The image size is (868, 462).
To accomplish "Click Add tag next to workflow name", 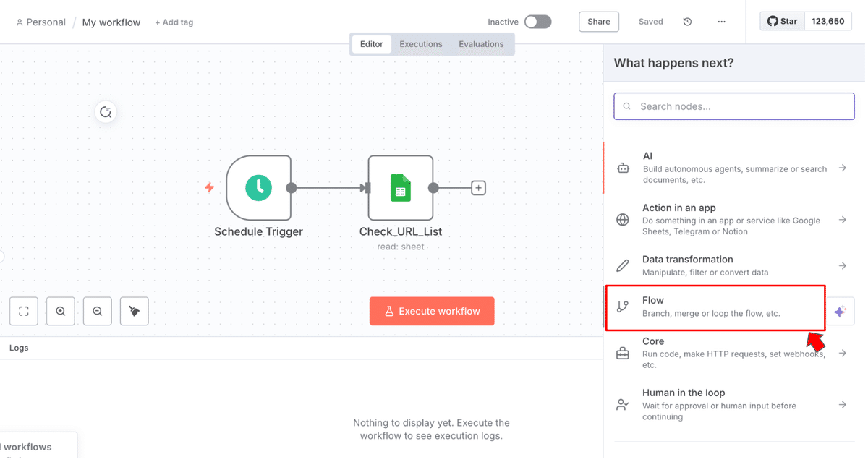I will [x=174, y=22].
